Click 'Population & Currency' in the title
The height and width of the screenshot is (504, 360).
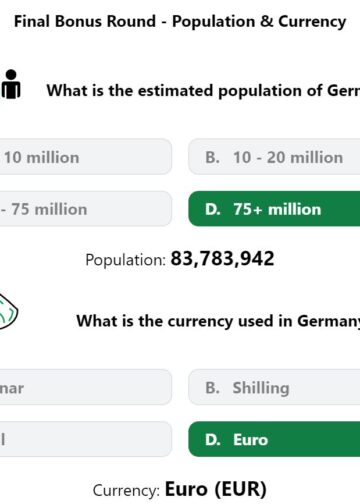(259, 21)
